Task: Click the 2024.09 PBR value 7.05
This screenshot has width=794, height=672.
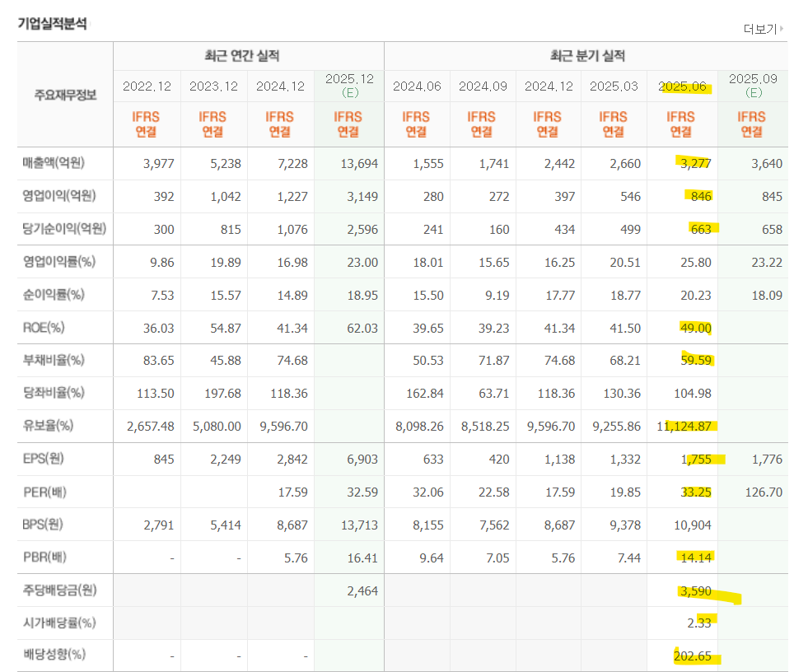Action: pyautogui.click(x=497, y=558)
